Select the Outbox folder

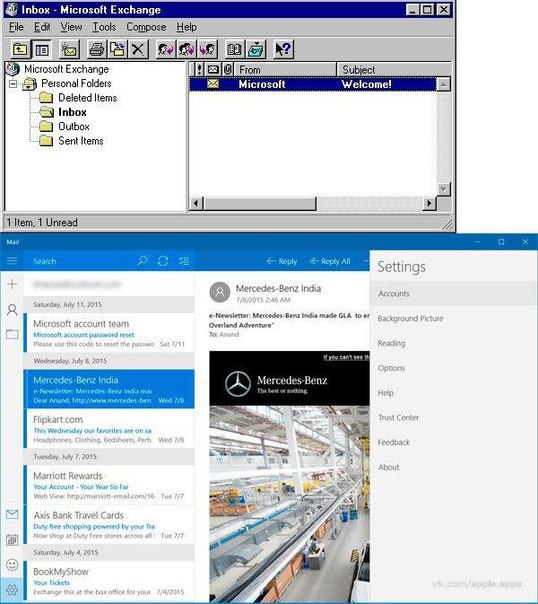click(74, 126)
